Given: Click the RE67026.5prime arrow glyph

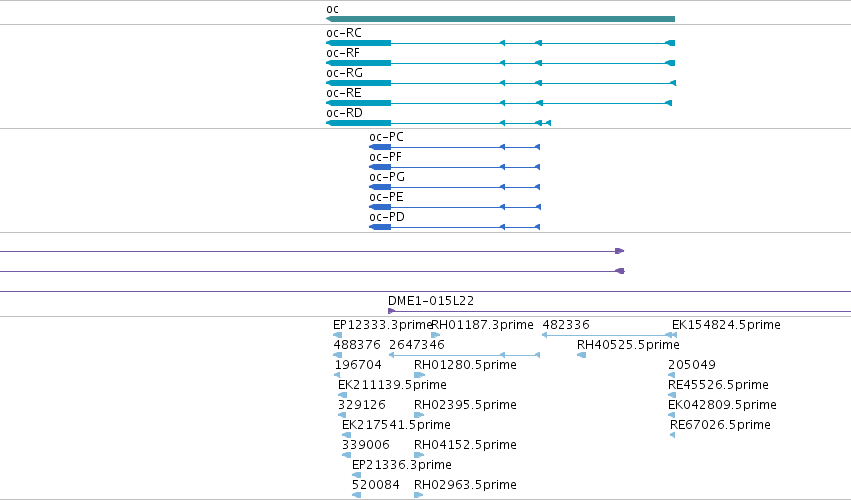Looking at the screenshot, I should click(672, 435).
